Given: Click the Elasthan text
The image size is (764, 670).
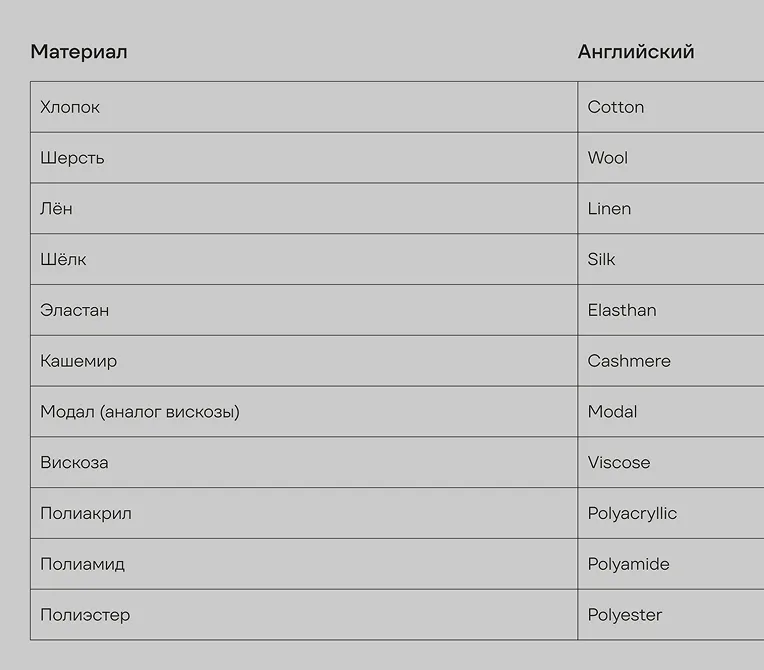Looking at the screenshot, I should click(622, 310).
